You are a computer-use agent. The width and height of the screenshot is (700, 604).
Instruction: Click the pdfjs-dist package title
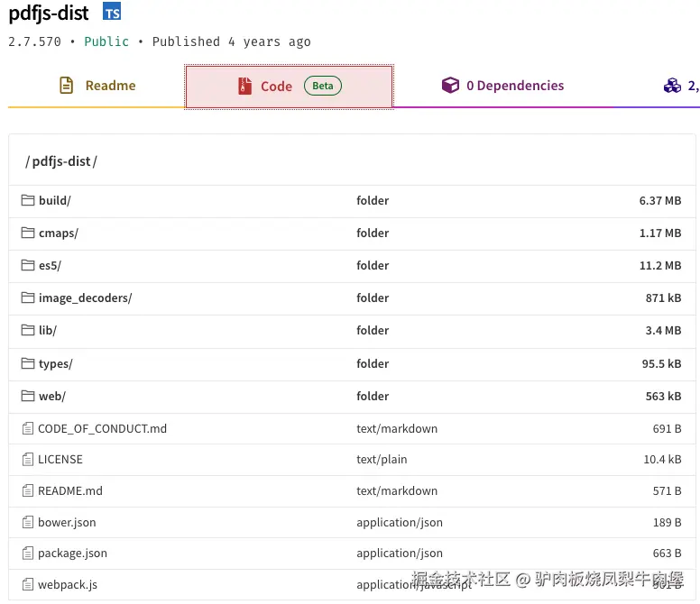[x=49, y=13]
